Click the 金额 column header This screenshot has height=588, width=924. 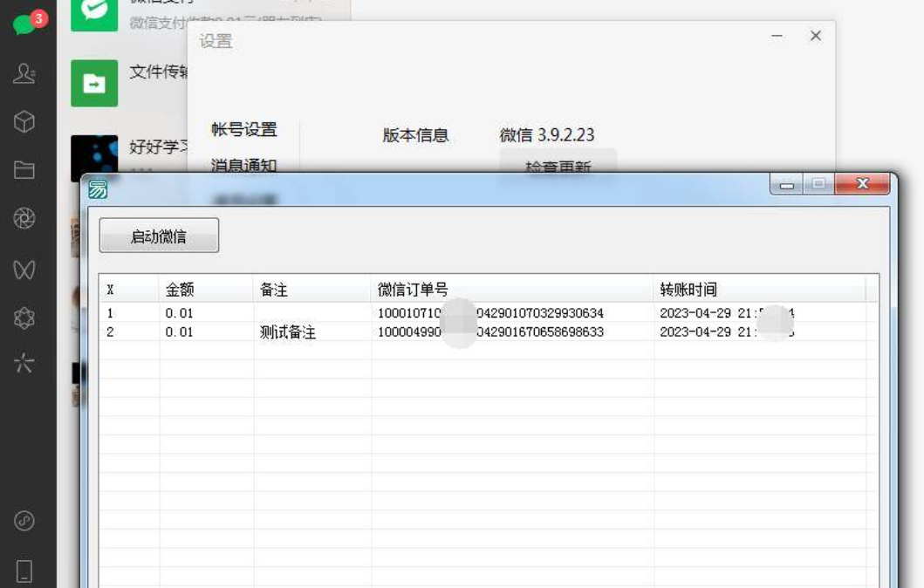coord(206,290)
